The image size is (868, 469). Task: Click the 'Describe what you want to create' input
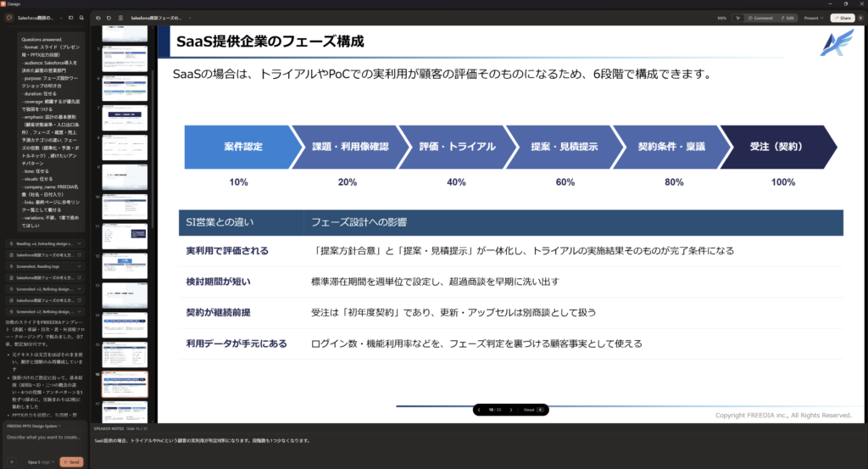click(44, 438)
